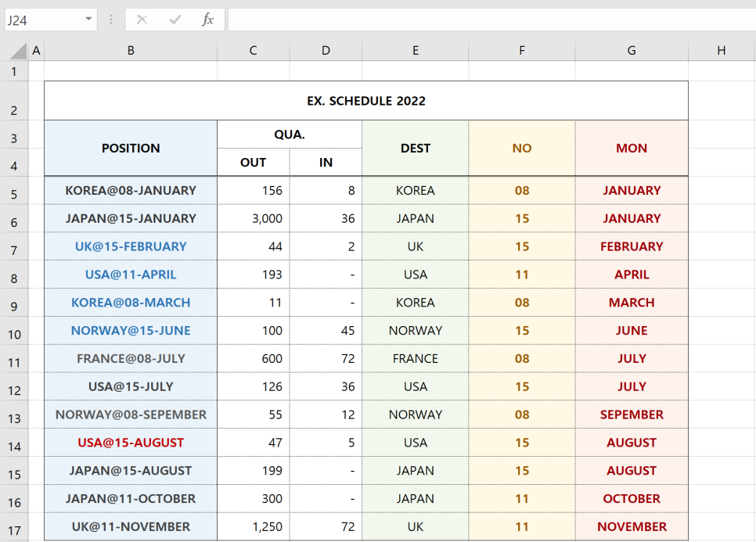Select cell NORWAY@08-SEPEMBER
The width and height of the screenshot is (756, 542).
click(131, 415)
